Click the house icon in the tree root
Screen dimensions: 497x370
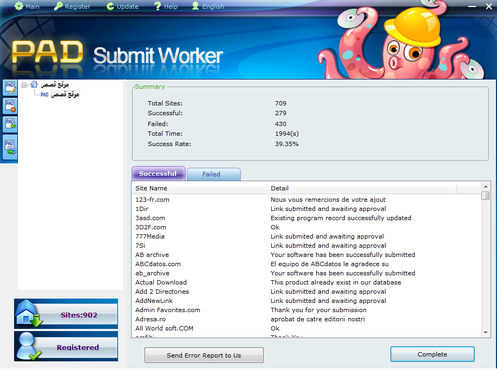[34, 85]
